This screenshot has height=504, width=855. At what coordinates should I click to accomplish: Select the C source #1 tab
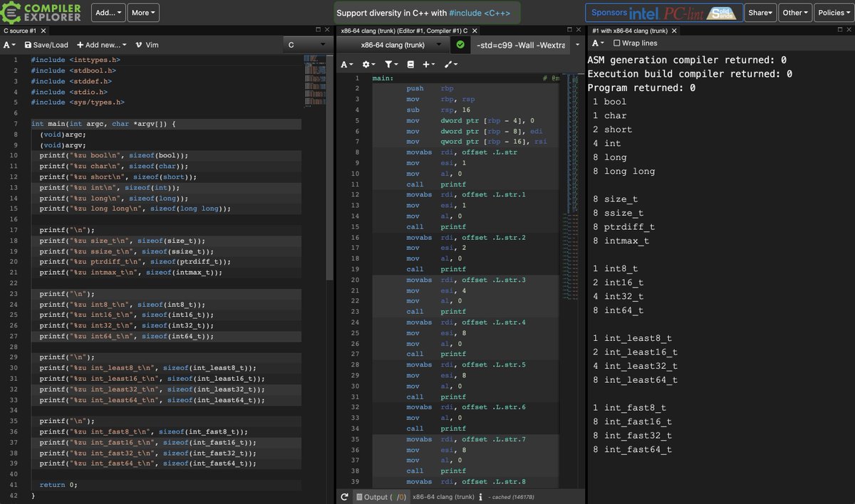[x=20, y=31]
